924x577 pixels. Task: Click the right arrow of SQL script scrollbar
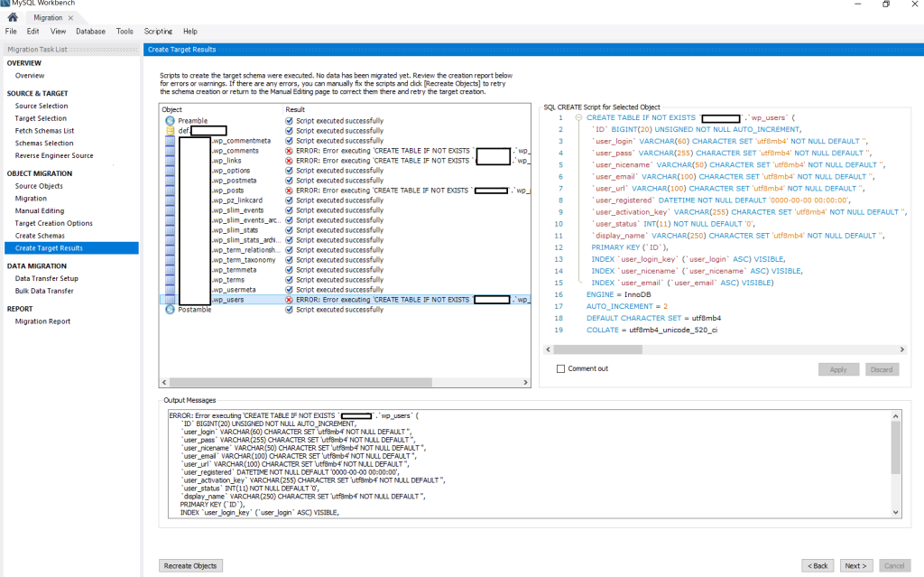tap(901, 349)
